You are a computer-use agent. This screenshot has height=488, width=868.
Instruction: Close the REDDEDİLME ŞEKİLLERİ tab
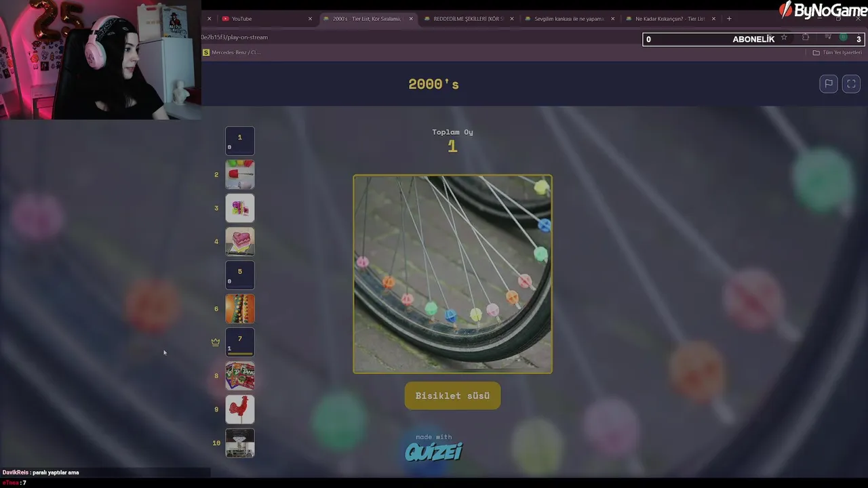pyautogui.click(x=512, y=19)
